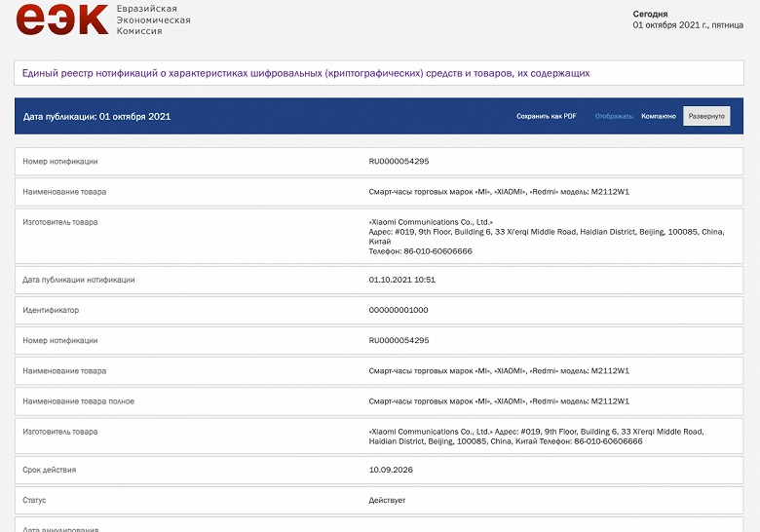Viewport: 760px width, 532px height.
Task: Select publication timestamp 01.10.2021 10:51
Action: click(x=401, y=280)
